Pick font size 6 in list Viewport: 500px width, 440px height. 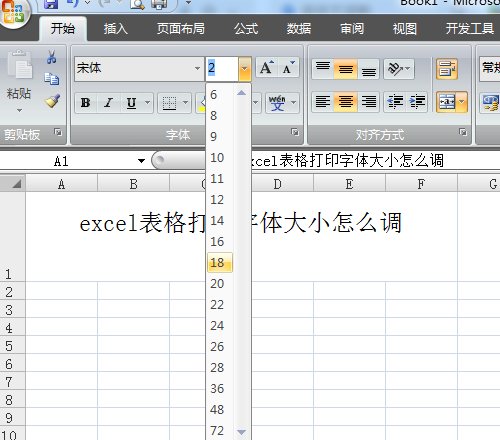pos(220,95)
